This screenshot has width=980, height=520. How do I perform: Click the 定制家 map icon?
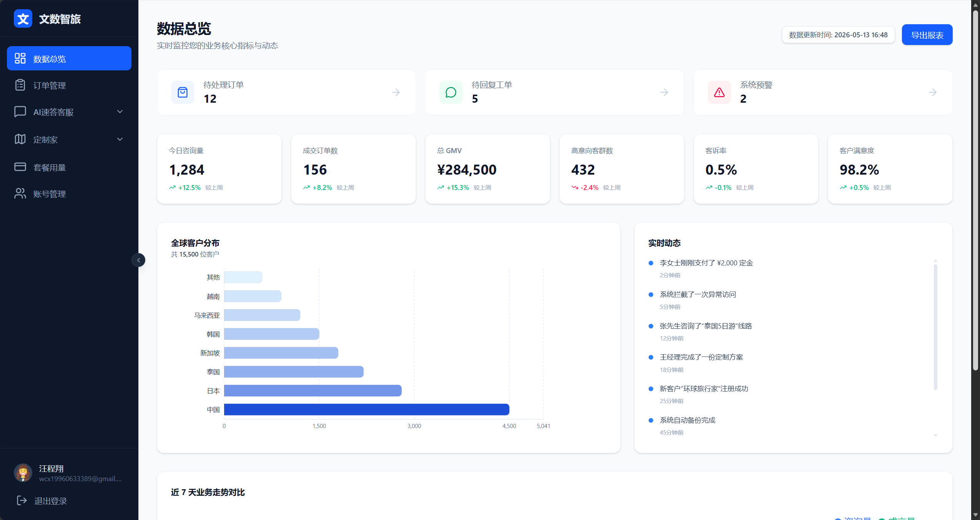click(x=20, y=139)
